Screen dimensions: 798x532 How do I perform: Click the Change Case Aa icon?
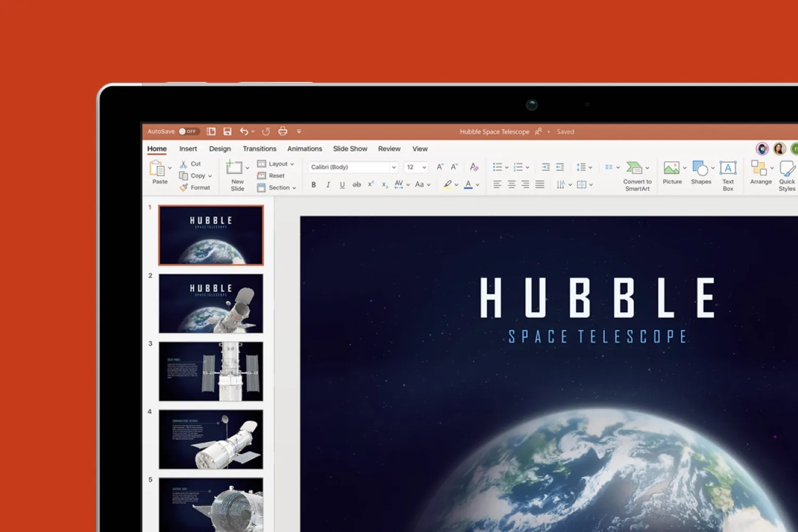(419, 185)
